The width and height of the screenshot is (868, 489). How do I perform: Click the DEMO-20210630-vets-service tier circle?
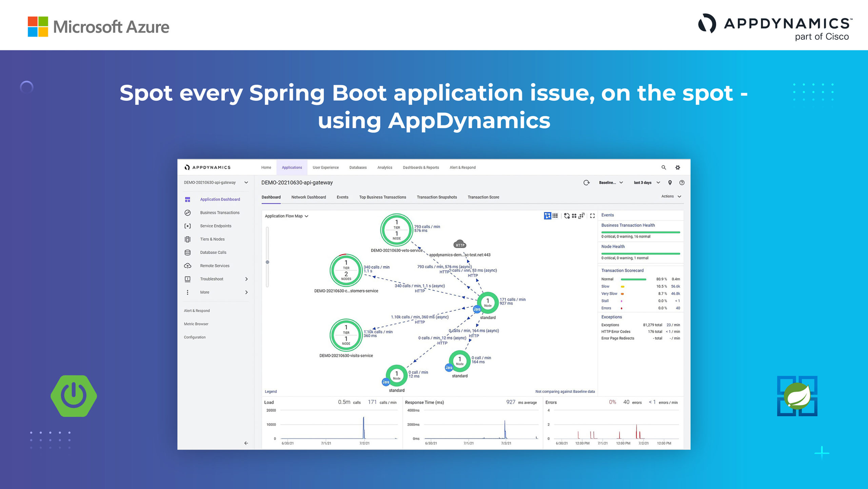coord(397,230)
